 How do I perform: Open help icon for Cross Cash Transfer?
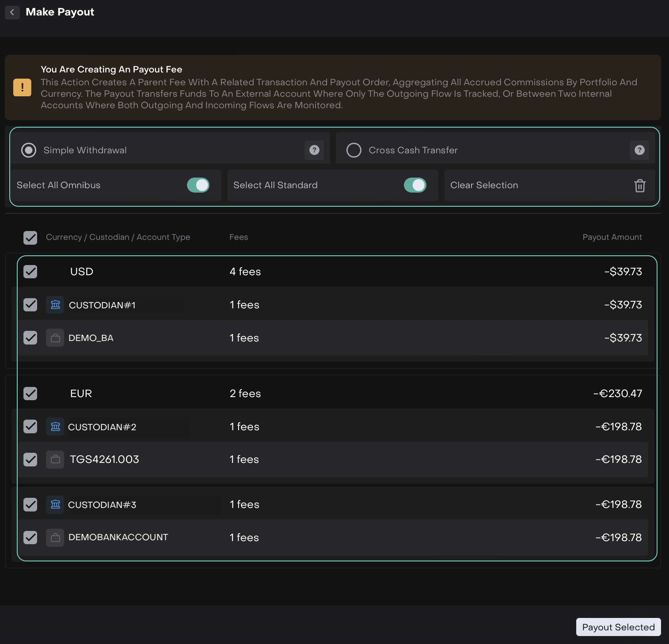(x=639, y=150)
